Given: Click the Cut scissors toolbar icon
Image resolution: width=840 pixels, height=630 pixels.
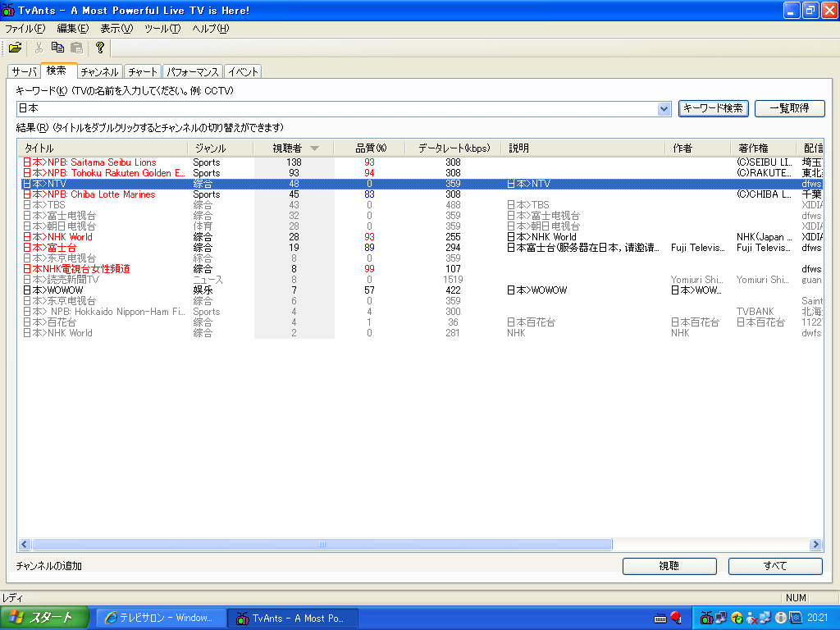Looking at the screenshot, I should point(39,48).
